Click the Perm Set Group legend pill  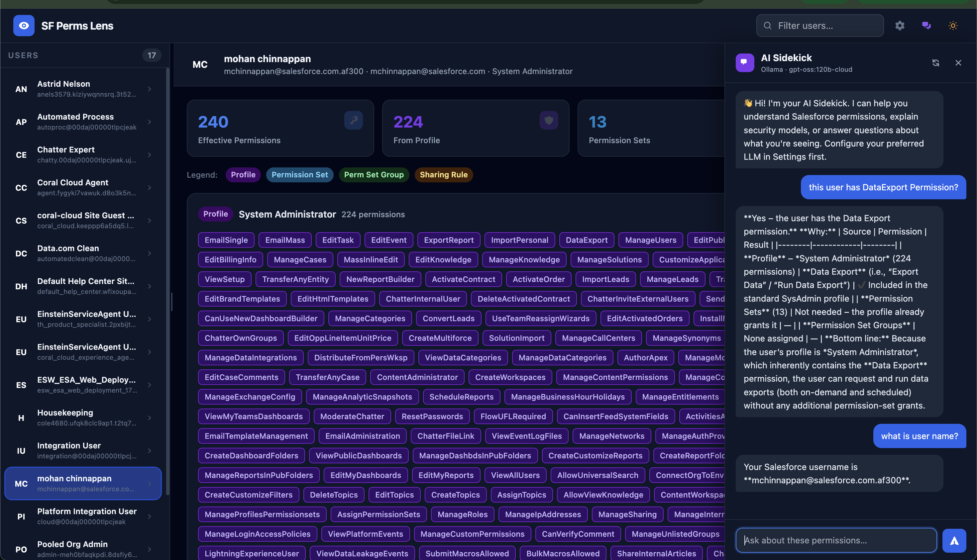[x=374, y=175]
